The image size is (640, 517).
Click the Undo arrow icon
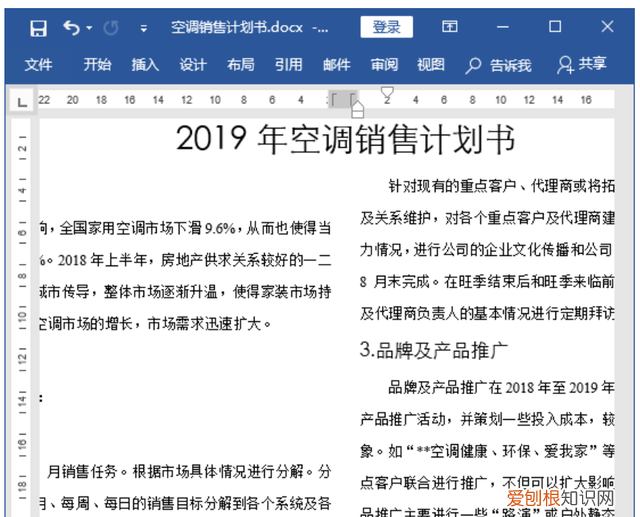[x=71, y=28]
